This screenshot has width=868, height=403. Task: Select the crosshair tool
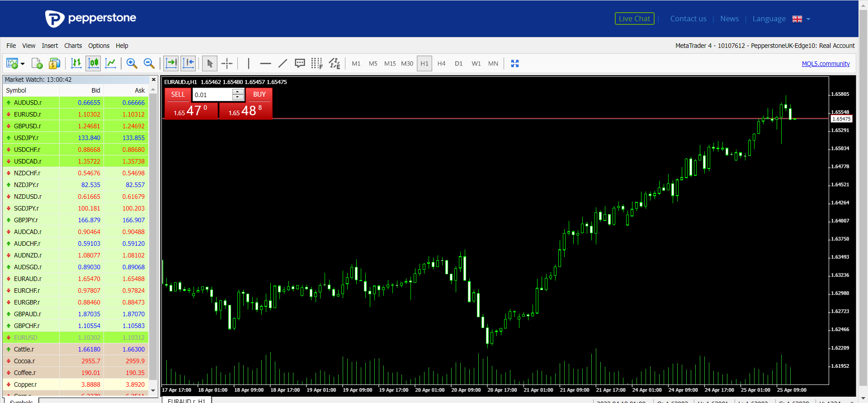(227, 64)
